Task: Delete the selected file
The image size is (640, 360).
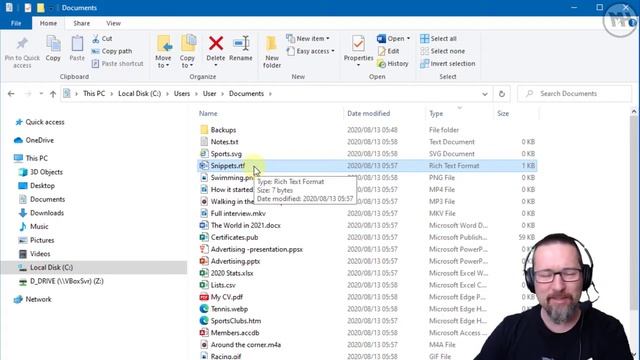Action: [216, 51]
